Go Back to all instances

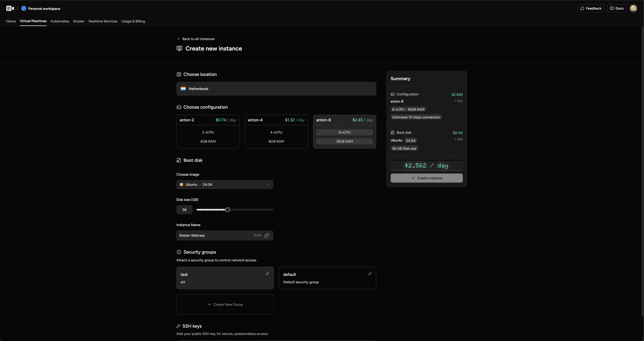[x=196, y=39]
